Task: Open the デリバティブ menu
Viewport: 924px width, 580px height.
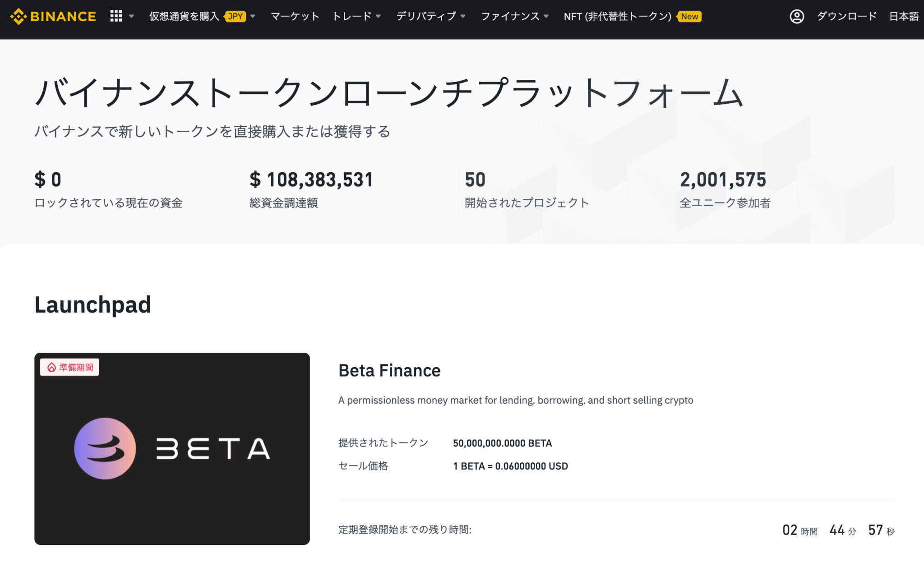Action: tap(426, 16)
